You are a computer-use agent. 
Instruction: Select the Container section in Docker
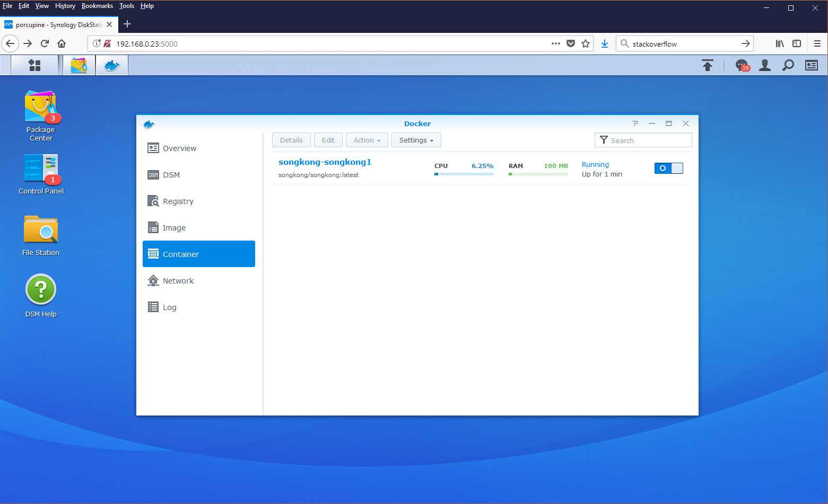coord(199,254)
